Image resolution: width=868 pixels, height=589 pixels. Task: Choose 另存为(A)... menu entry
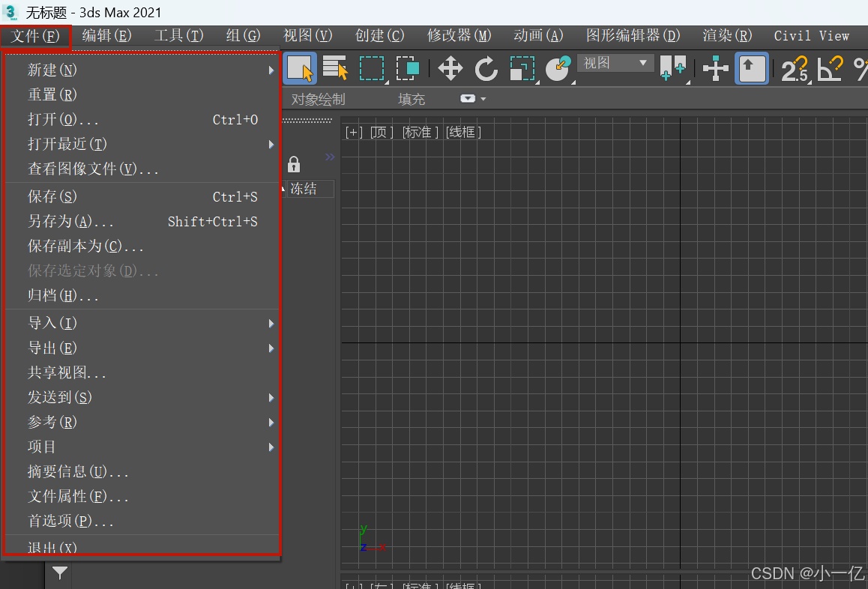coord(142,221)
